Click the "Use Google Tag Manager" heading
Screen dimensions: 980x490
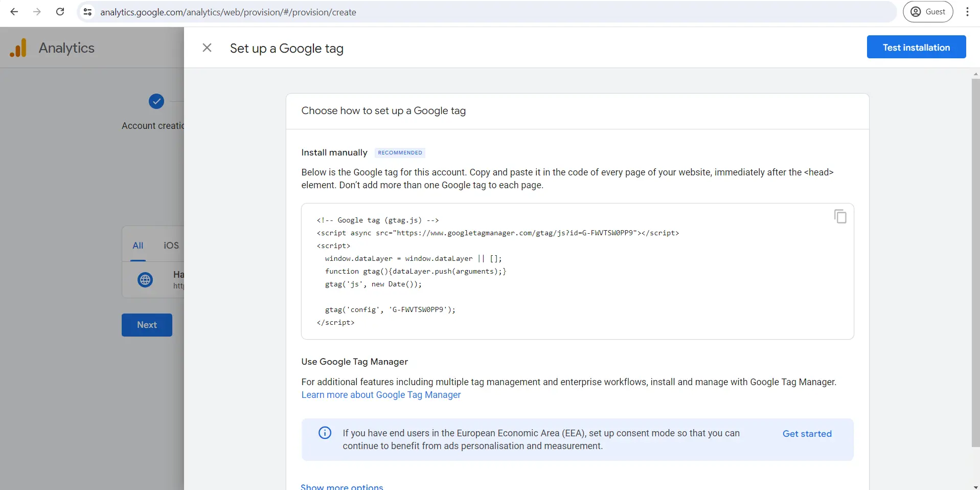click(x=354, y=362)
